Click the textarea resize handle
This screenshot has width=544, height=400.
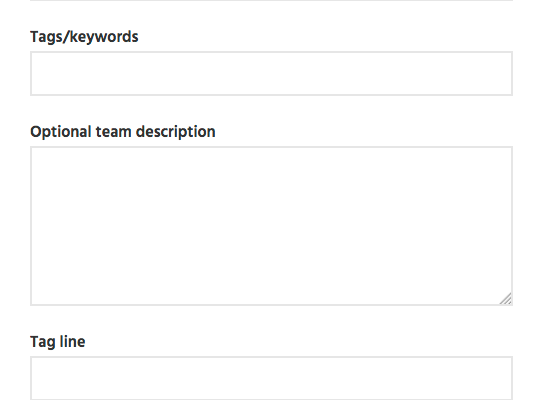tap(506, 299)
